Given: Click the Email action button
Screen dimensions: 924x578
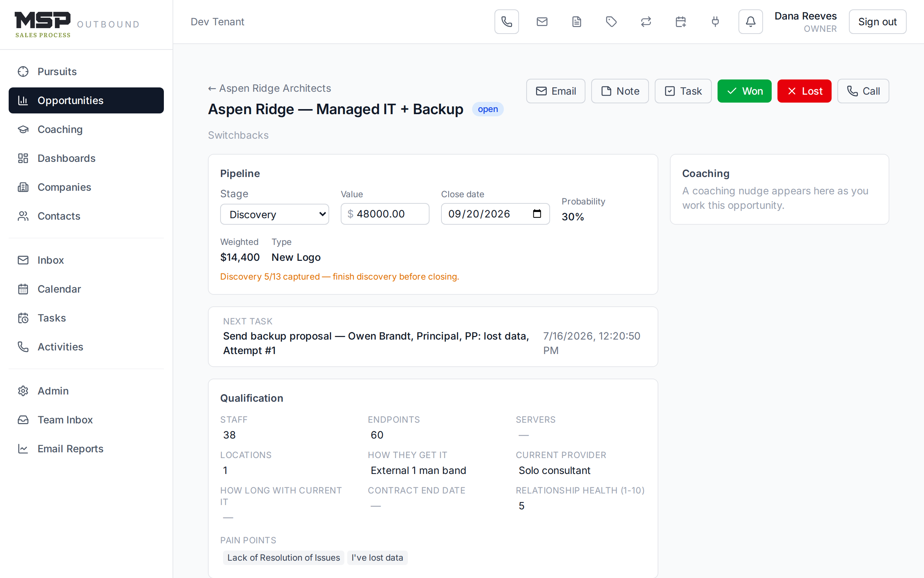Looking at the screenshot, I should [x=555, y=91].
